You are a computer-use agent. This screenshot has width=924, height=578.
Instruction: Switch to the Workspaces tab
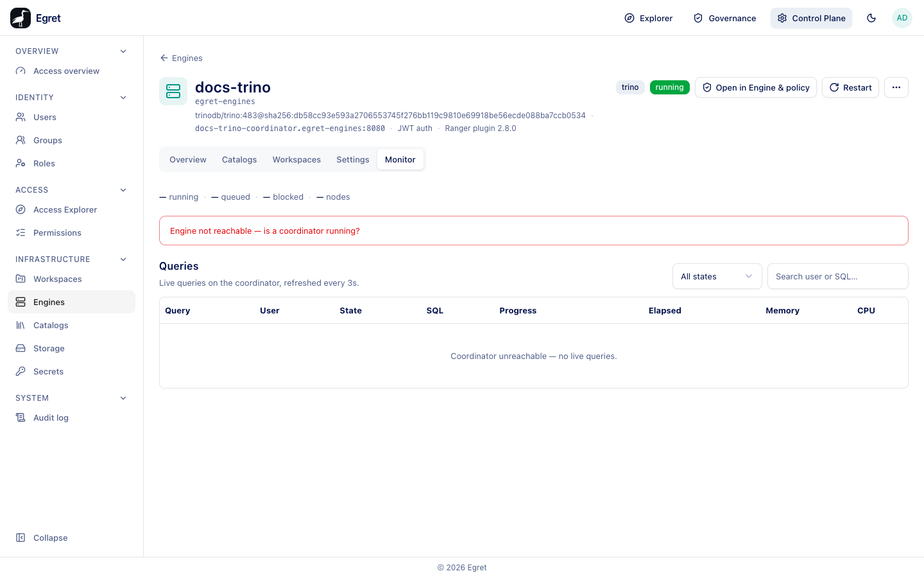point(296,159)
